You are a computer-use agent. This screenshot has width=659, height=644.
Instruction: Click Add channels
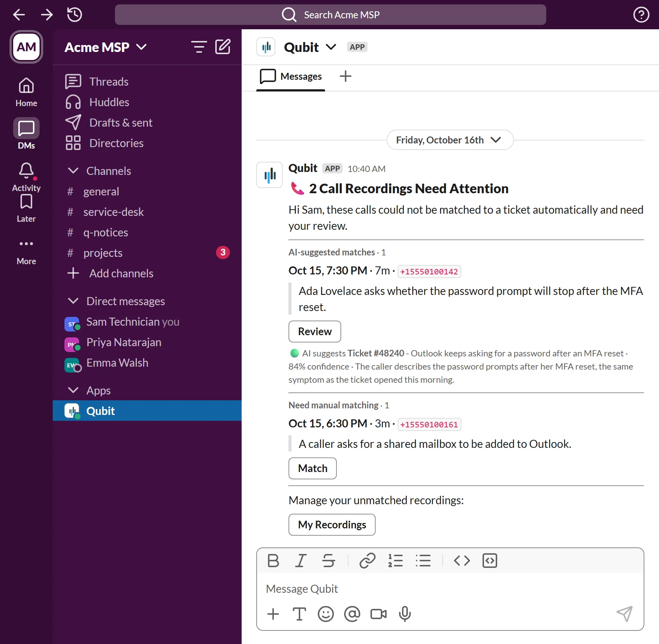pos(147,273)
